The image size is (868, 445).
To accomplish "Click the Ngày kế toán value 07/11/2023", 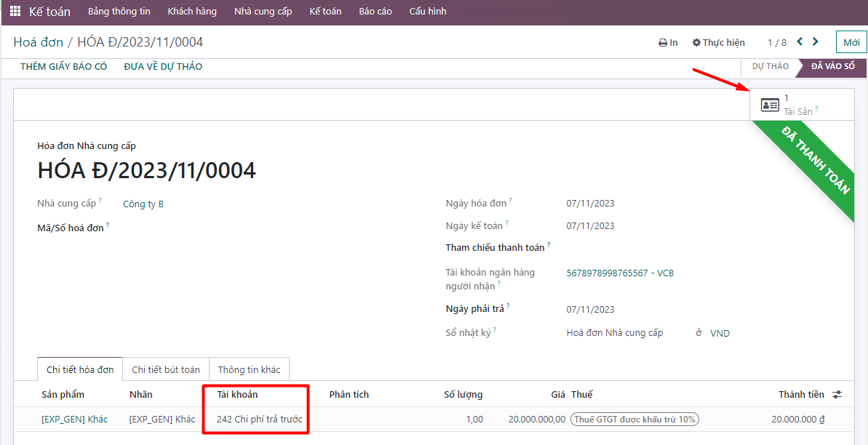I will [x=590, y=226].
